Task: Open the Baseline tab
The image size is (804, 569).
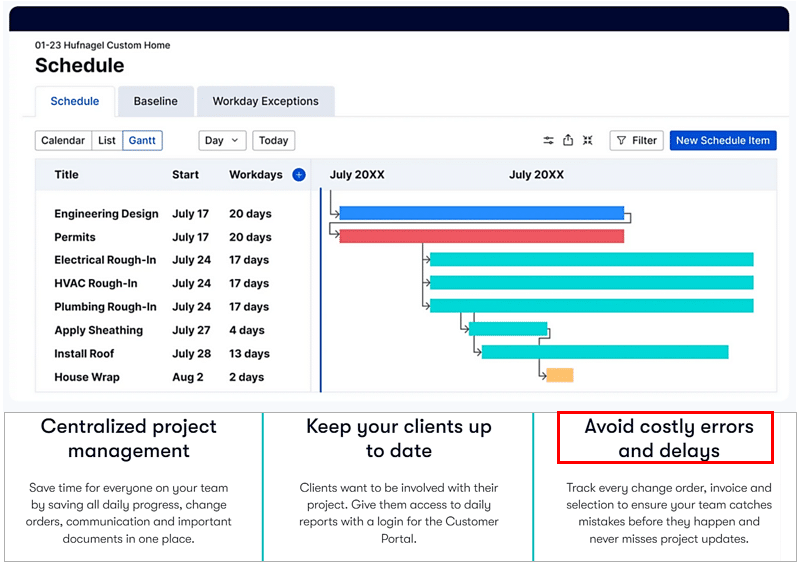Action: (155, 102)
